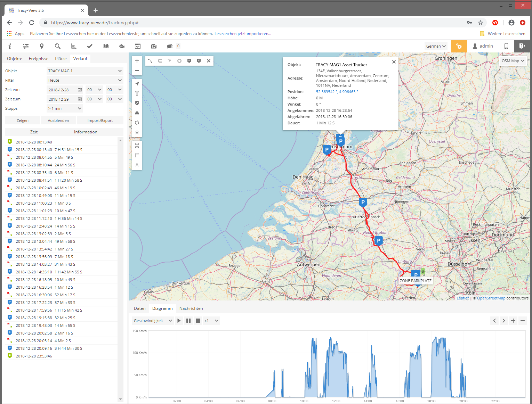This screenshot has width=532, height=404.
Task: Toggle data points circle display
Action: 179,61
